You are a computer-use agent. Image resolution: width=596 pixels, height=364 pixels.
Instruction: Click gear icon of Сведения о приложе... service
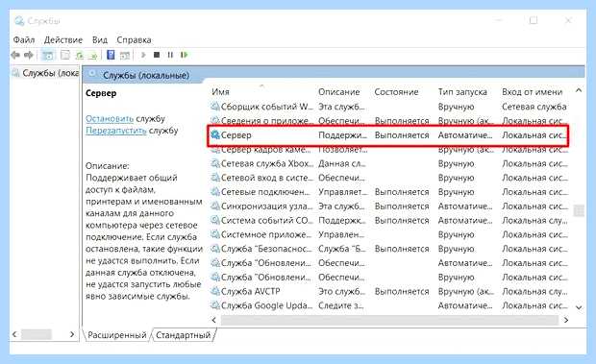215,120
